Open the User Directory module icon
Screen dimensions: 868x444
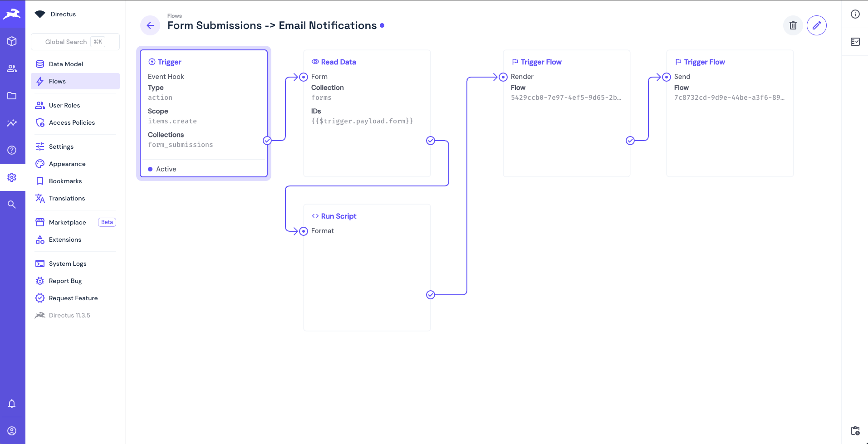(12, 68)
